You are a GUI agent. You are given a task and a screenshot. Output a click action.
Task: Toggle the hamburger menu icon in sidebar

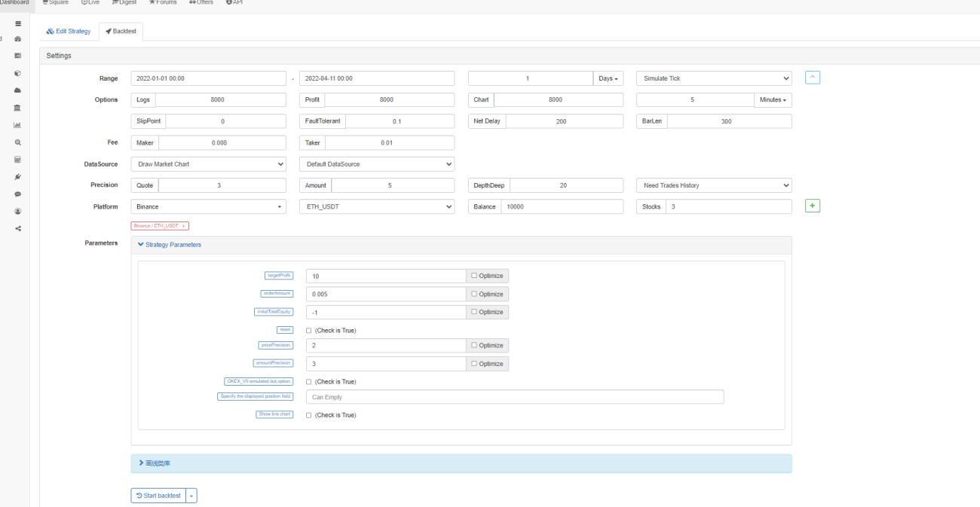18,24
